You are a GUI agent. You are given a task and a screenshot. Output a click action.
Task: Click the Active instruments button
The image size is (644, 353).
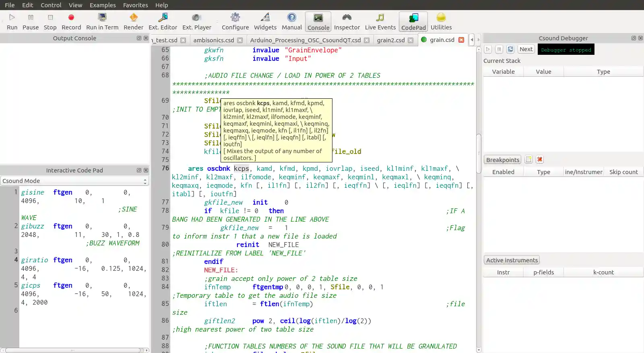[512, 260]
